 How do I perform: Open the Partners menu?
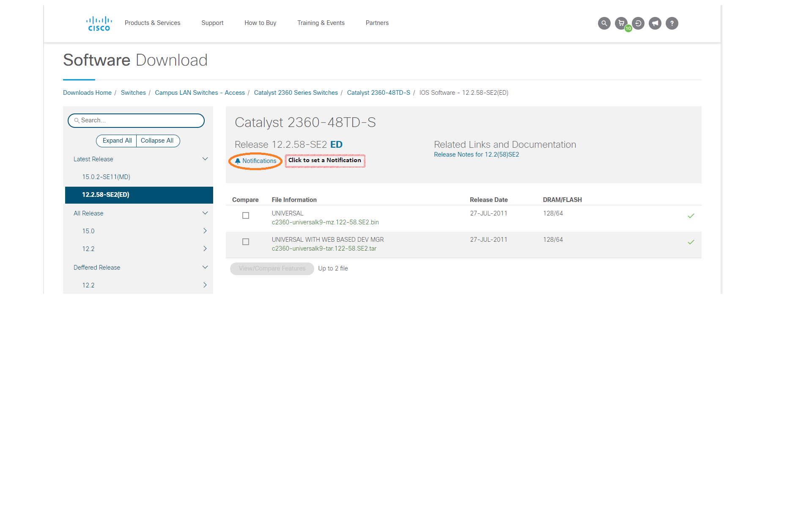pos(377,23)
